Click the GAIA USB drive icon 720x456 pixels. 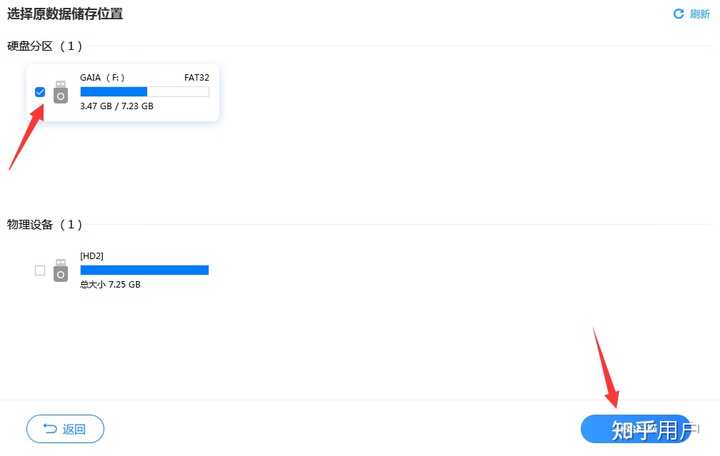[x=61, y=92]
